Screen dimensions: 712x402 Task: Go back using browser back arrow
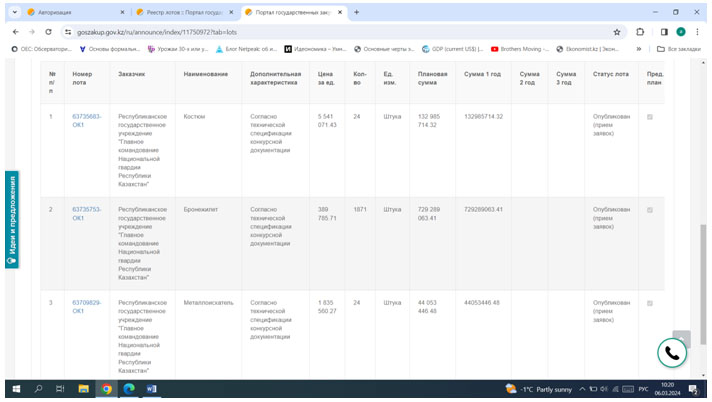[x=15, y=32]
